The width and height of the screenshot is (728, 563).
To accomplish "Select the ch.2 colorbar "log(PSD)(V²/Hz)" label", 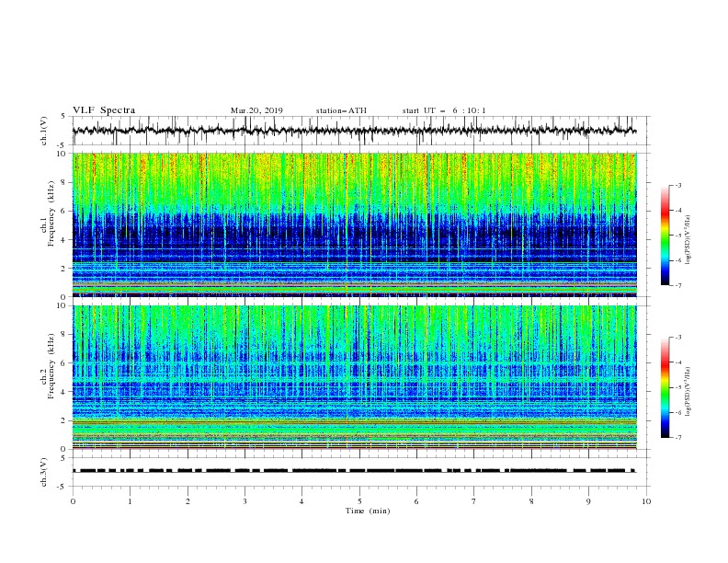I will (x=688, y=391).
